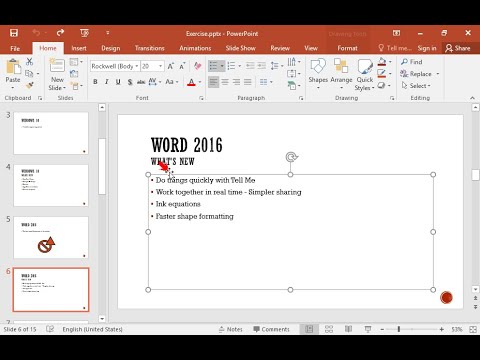480x360 pixels.
Task: Click the Copy icon
Action: (29, 73)
